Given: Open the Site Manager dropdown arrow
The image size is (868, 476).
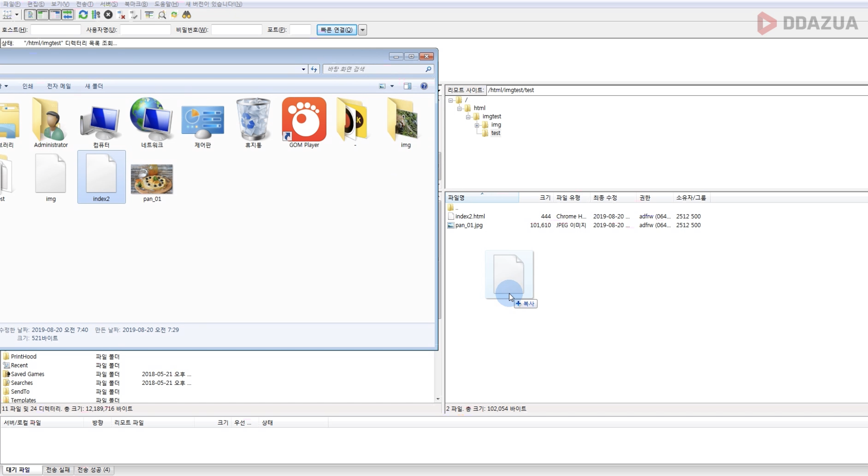Looking at the screenshot, I should coord(17,15).
